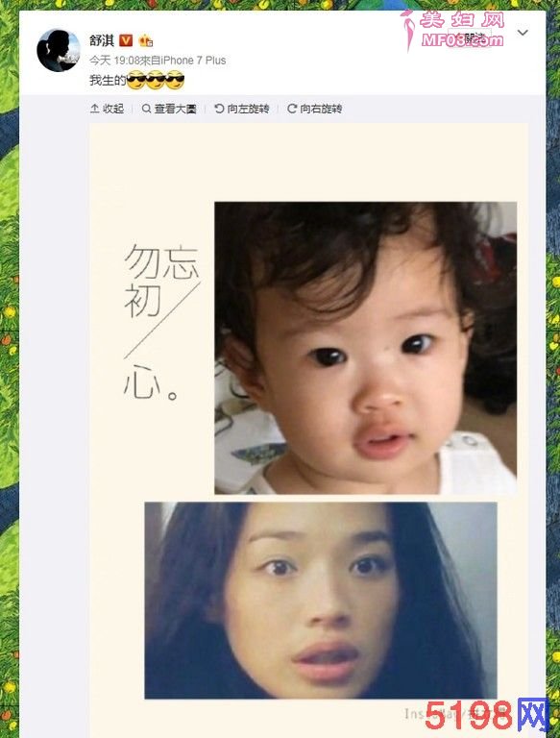Click the follow button under the watermark
Image resolution: width=560 pixels, height=738 pixels.
[469, 38]
